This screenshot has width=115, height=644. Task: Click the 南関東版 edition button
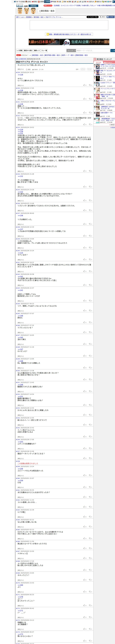click(33, 6)
